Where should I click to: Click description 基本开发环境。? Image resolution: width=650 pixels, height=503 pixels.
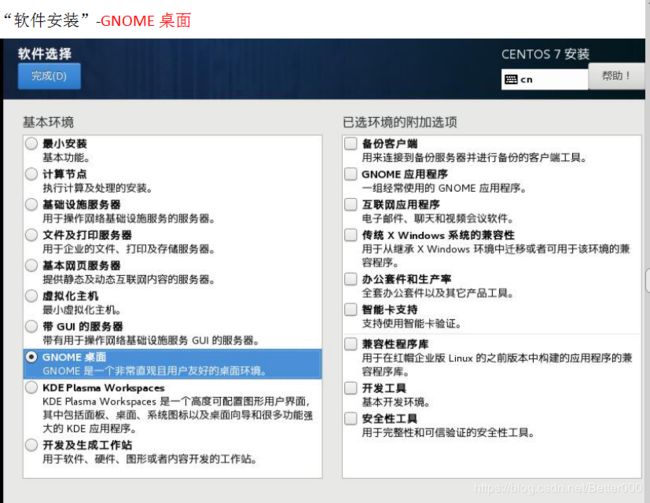click(396, 402)
